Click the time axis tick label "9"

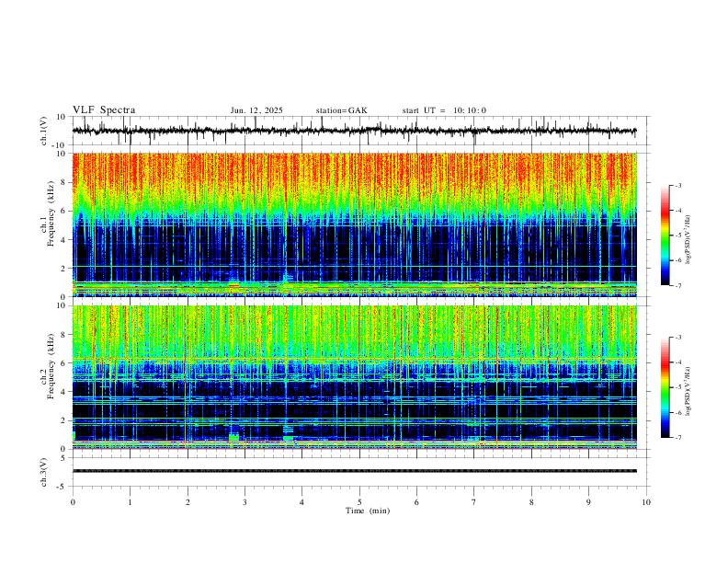click(x=588, y=502)
